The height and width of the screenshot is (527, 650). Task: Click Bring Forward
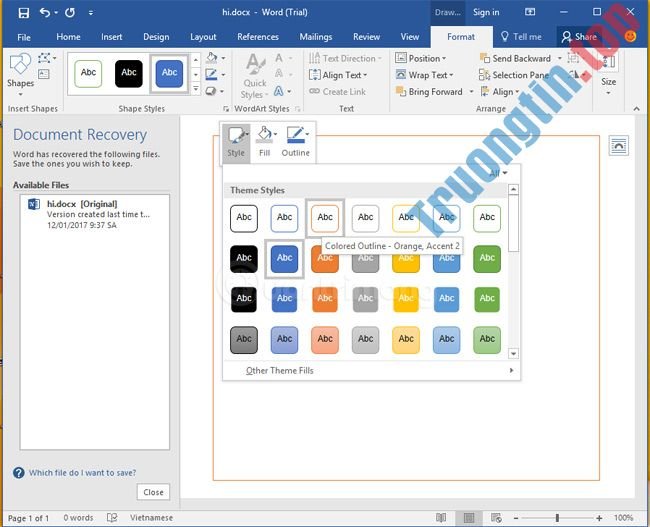[x=429, y=92]
